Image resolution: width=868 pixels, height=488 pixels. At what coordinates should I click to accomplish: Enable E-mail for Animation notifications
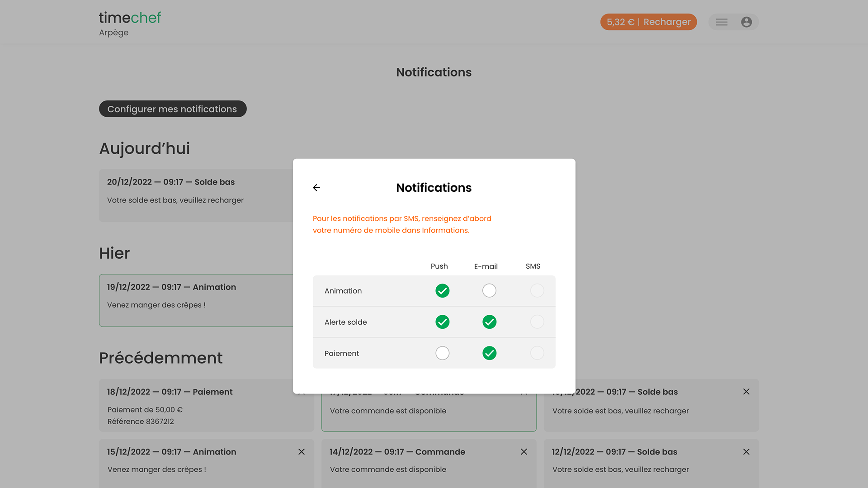click(x=489, y=291)
